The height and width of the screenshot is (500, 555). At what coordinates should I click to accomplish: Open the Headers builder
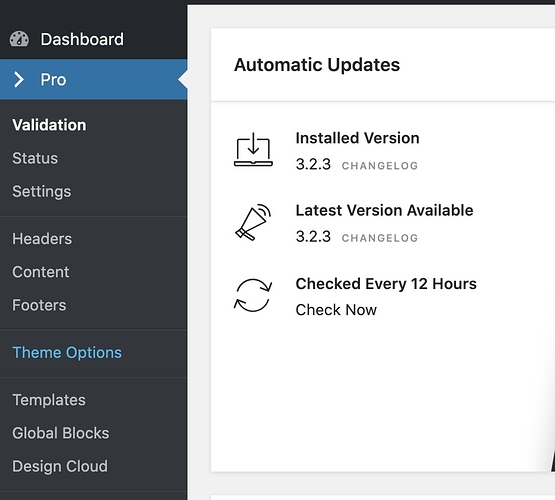tap(42, 239)
